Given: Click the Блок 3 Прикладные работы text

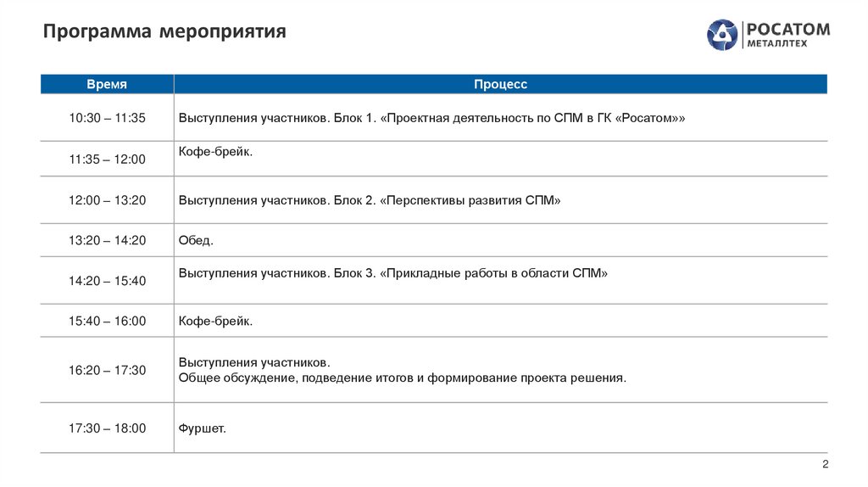Looking at the screenshot, I should click(393, 273).
